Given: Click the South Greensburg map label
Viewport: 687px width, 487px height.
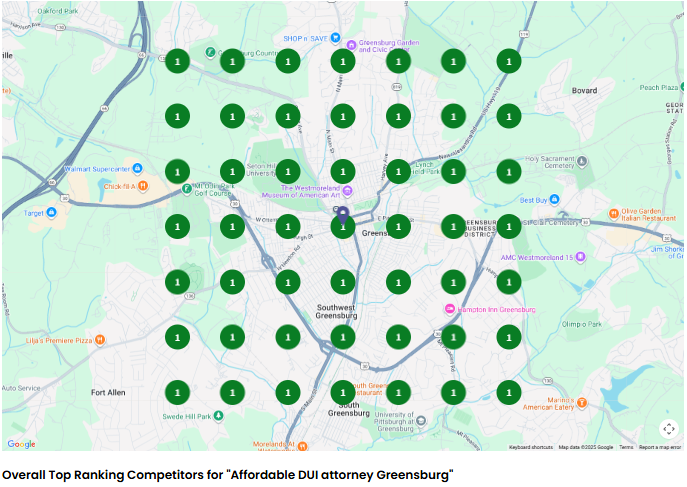Looking at the screenshot, I should click(349, 409).
